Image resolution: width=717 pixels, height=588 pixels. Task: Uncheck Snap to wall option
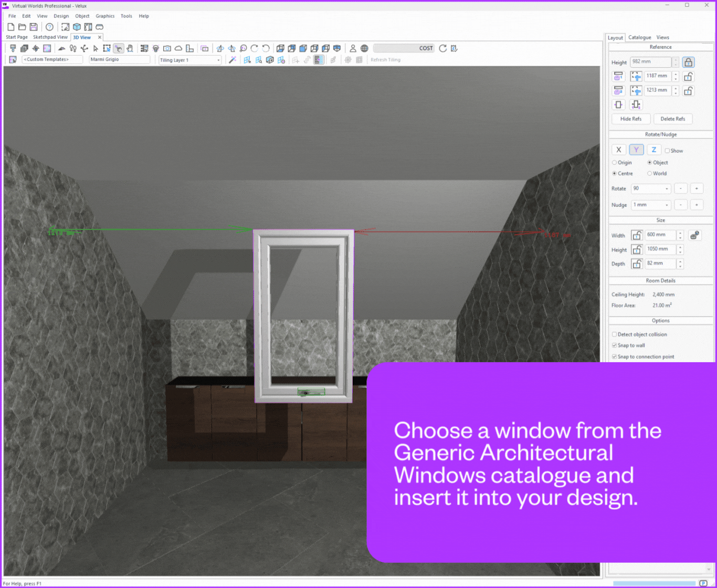pos(615,345)
